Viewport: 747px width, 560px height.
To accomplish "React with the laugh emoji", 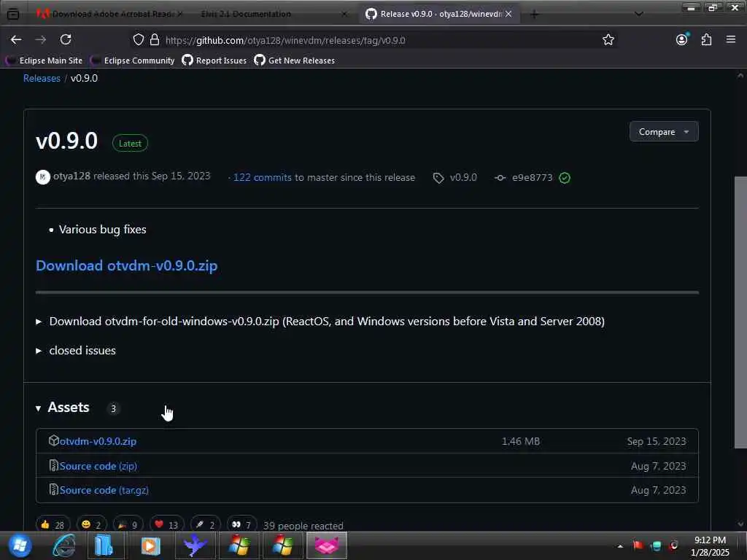I will click(91, 525).
